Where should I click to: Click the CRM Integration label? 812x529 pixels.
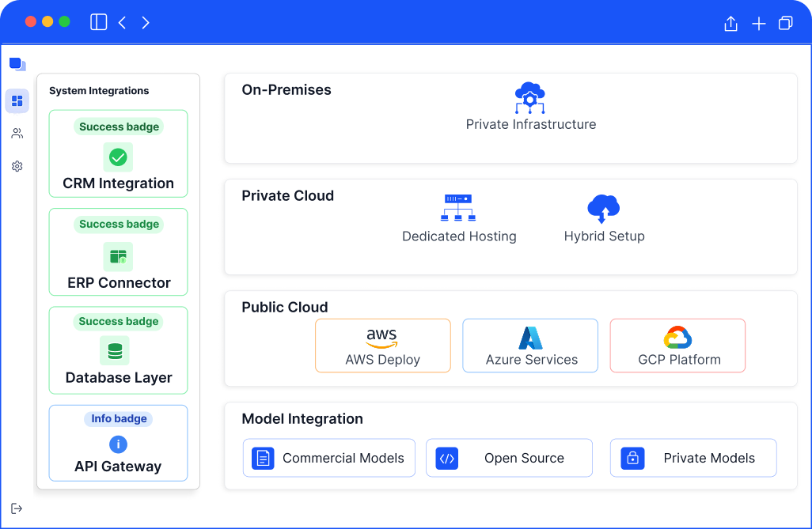118,183
